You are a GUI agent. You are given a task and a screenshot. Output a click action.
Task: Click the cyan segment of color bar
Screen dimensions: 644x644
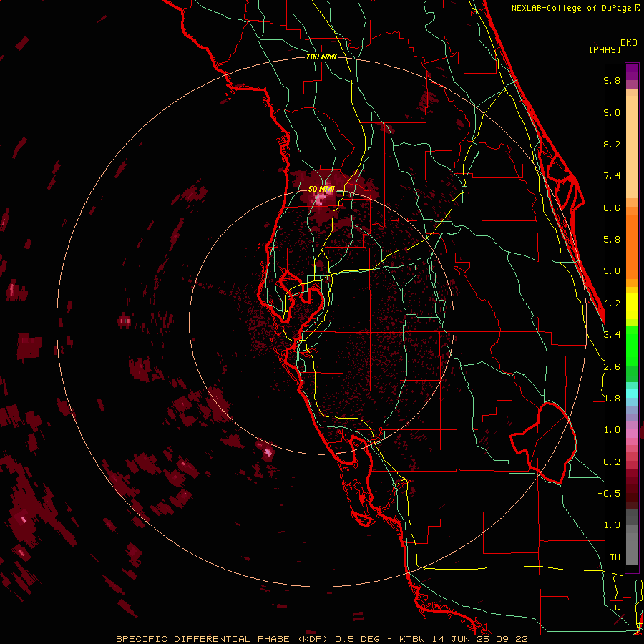pyautogui.click(x=632, y=394)
